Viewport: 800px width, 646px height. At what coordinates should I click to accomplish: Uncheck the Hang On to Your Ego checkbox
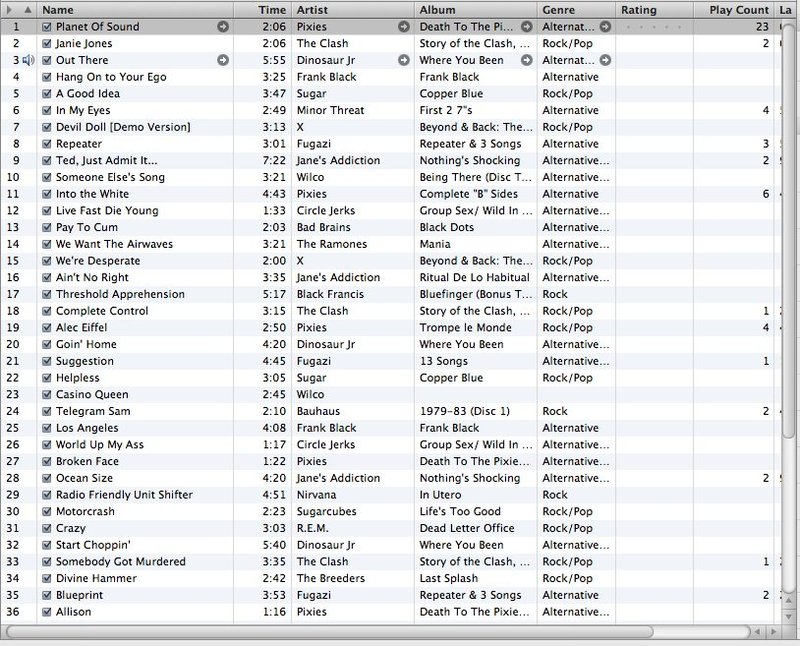point(47,77)
